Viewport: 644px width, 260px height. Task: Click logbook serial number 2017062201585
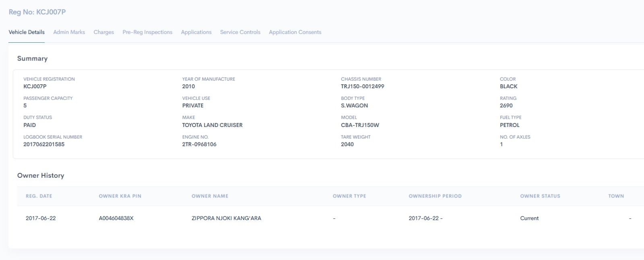pos(44,144)
